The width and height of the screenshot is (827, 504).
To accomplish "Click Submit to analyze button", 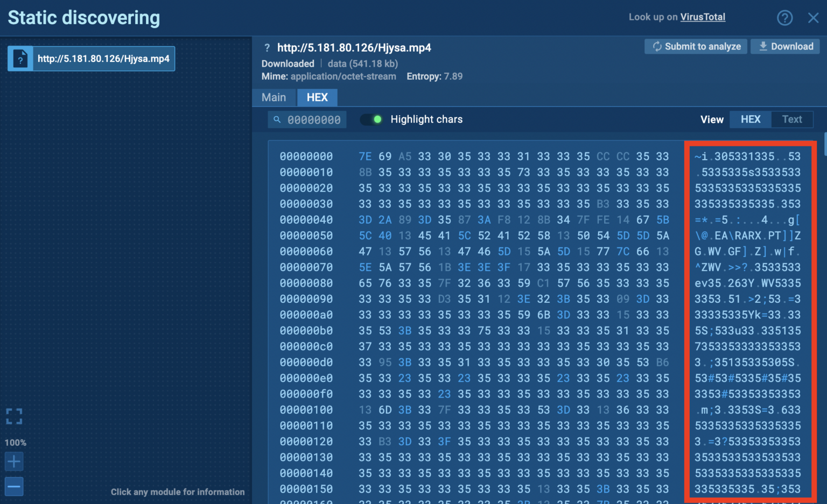I will click(696, 47).
